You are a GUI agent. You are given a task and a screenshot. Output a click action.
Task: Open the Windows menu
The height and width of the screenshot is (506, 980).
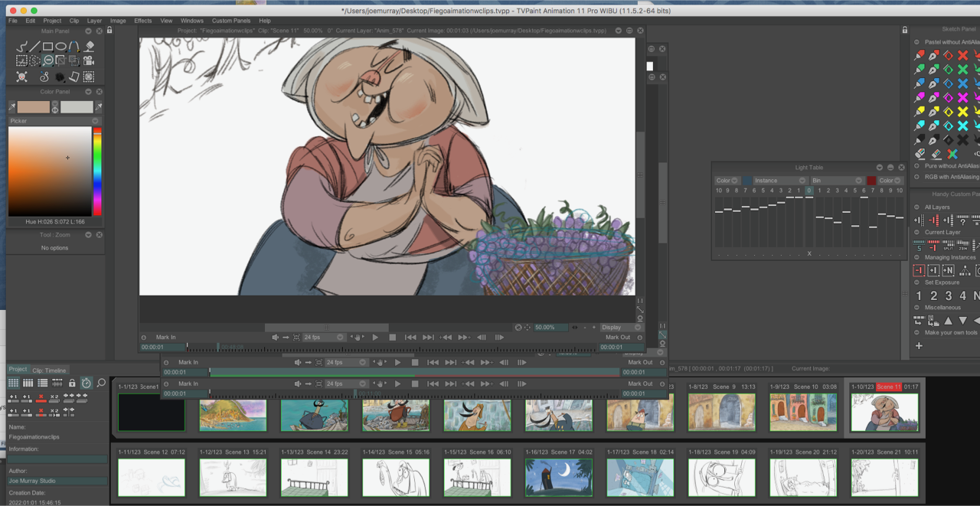(192, 21)
